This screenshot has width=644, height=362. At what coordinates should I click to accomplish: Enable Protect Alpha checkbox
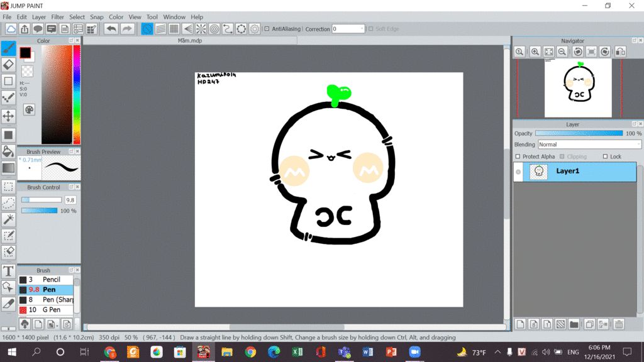pos(518,156)
